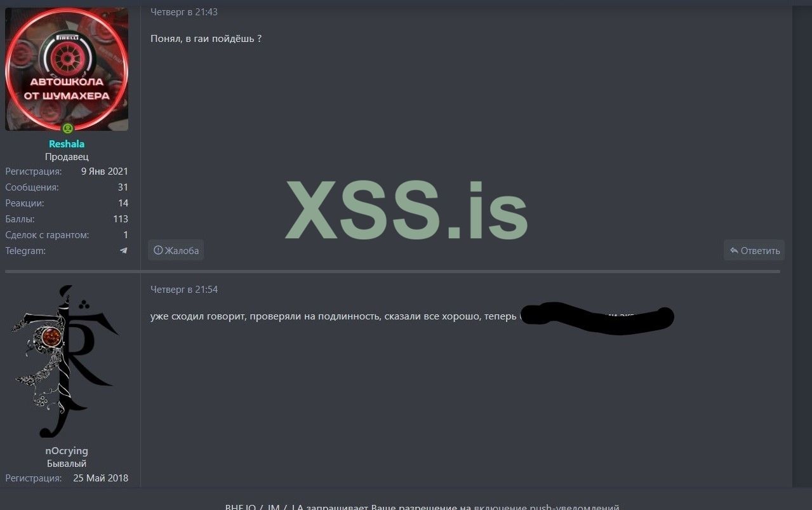The height and width of the screenshot is (510, 812).
Task: Open the Telegram paper-plane icon in Reshala's profile
Action: pos(124,251)
